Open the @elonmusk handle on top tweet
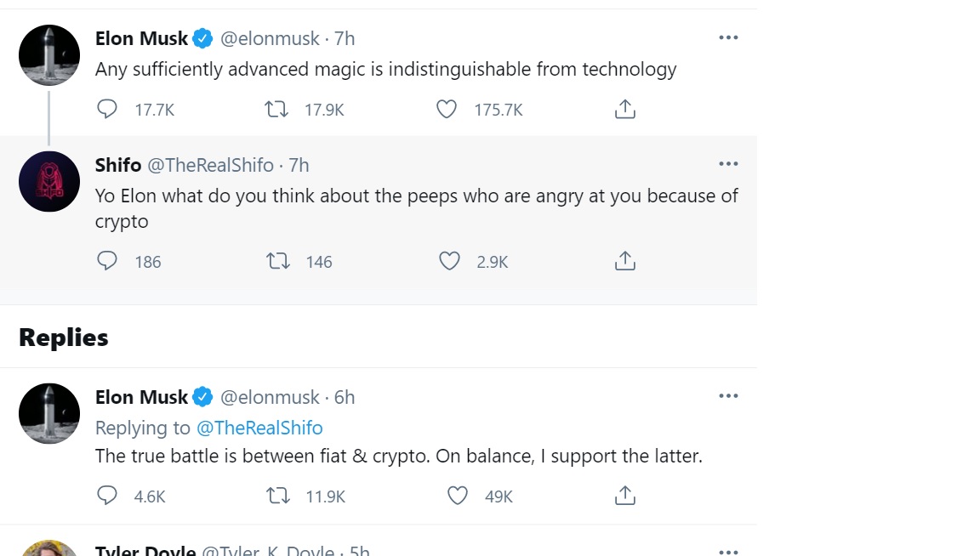980x556 pixels. coord(270,38)
